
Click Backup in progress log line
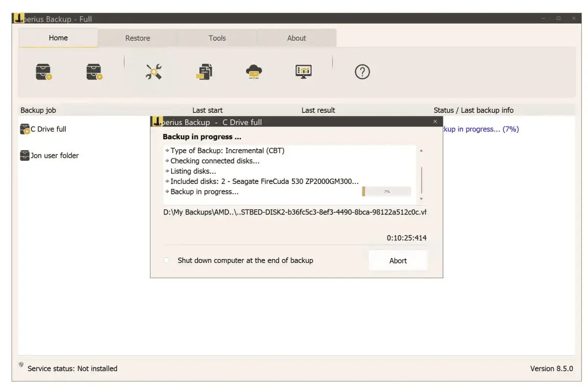tap(204, 192)
